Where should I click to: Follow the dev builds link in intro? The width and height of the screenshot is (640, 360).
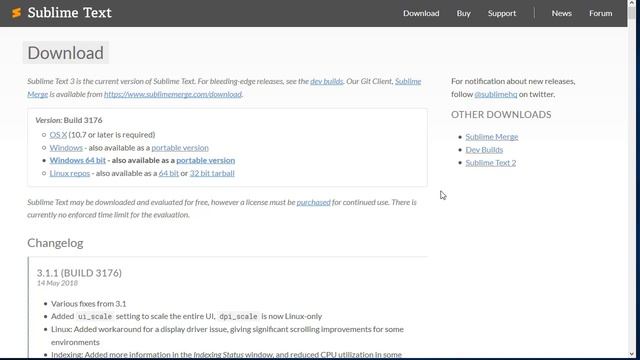tap(327, 81)
